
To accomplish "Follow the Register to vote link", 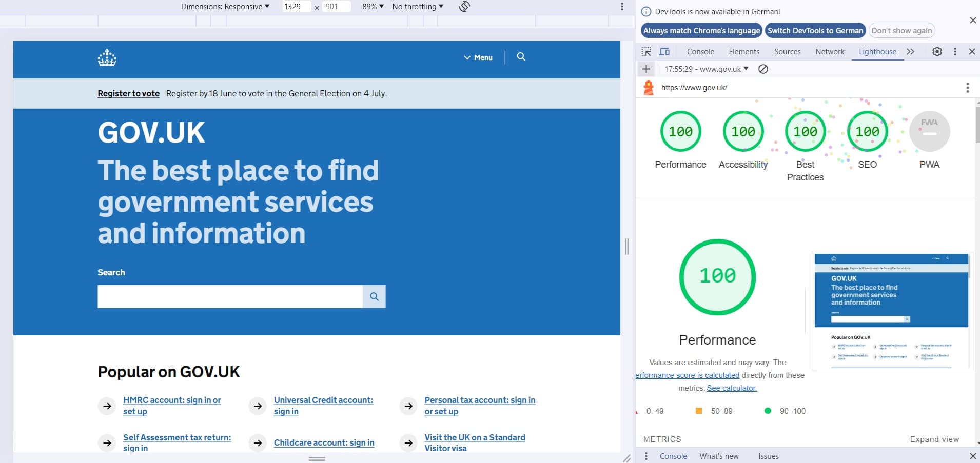I will [128, 93].
